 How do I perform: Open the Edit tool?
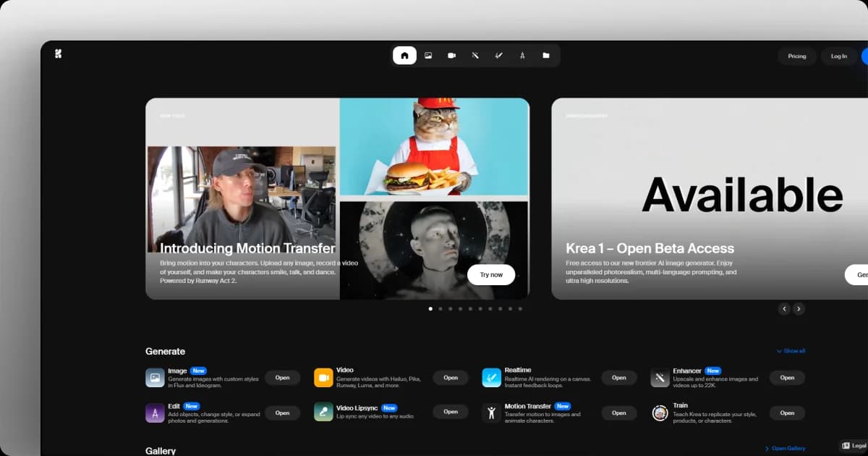click(x=282, y=413)
